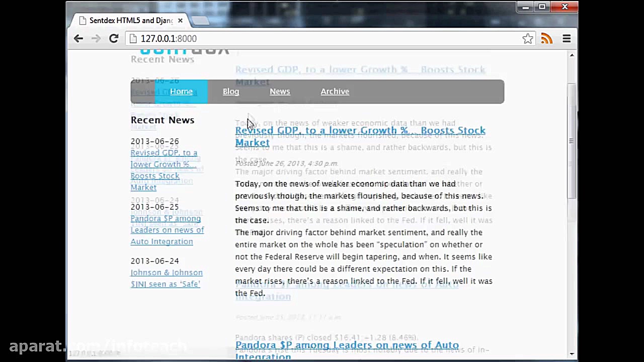Screen dimensions: 644x362
Task: Open the Chrome menu hamburger icon
Action: click(567, 39)
